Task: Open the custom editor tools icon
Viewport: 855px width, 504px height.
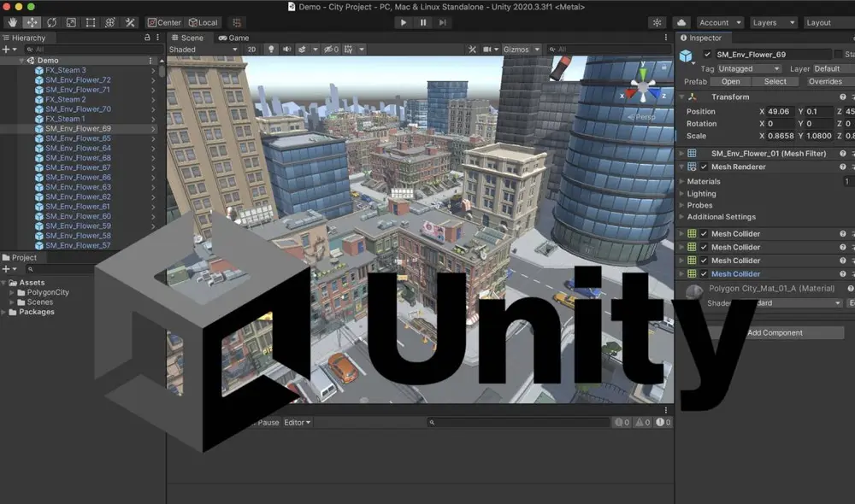Action: (130, 22)
